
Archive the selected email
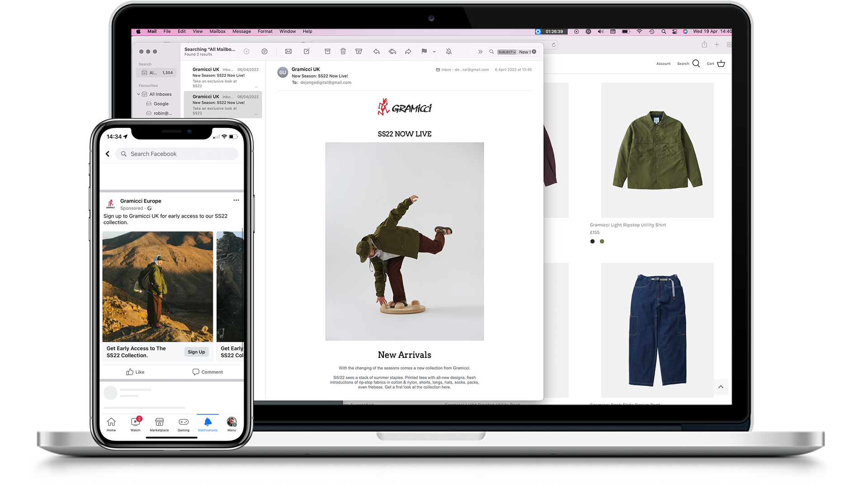coord(327,52)
